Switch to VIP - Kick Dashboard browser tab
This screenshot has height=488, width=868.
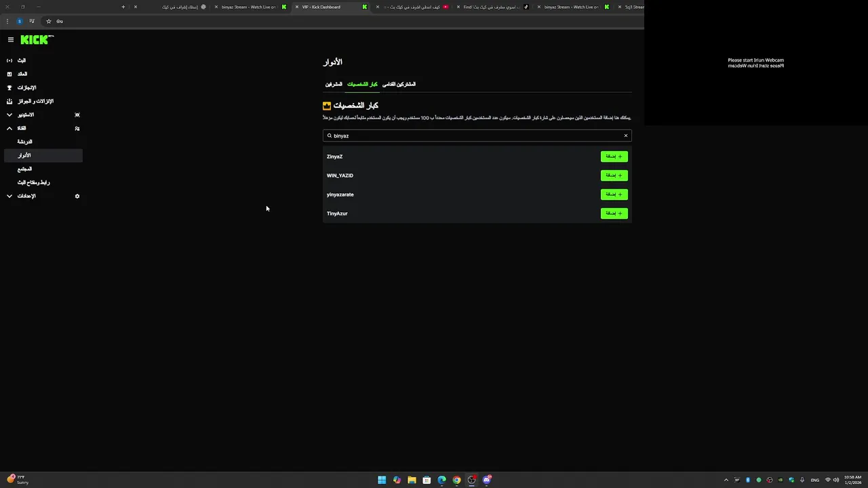click(332, 7)
